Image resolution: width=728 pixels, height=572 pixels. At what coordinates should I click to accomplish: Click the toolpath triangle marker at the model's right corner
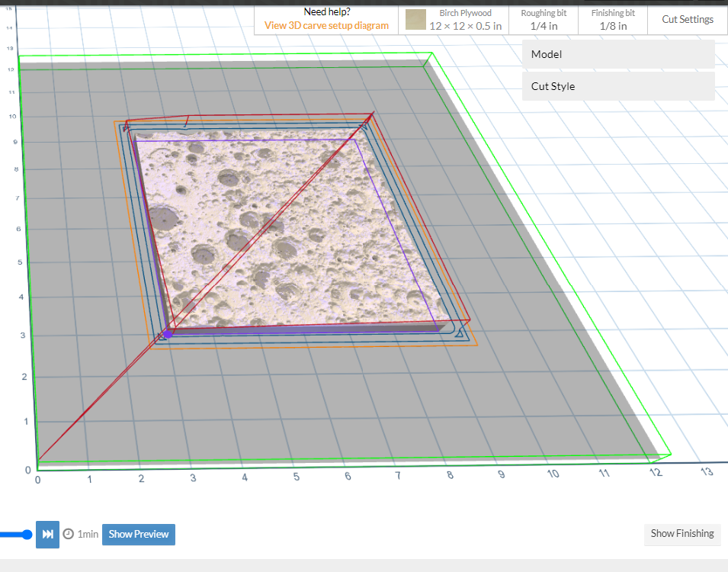coord(459,333)
